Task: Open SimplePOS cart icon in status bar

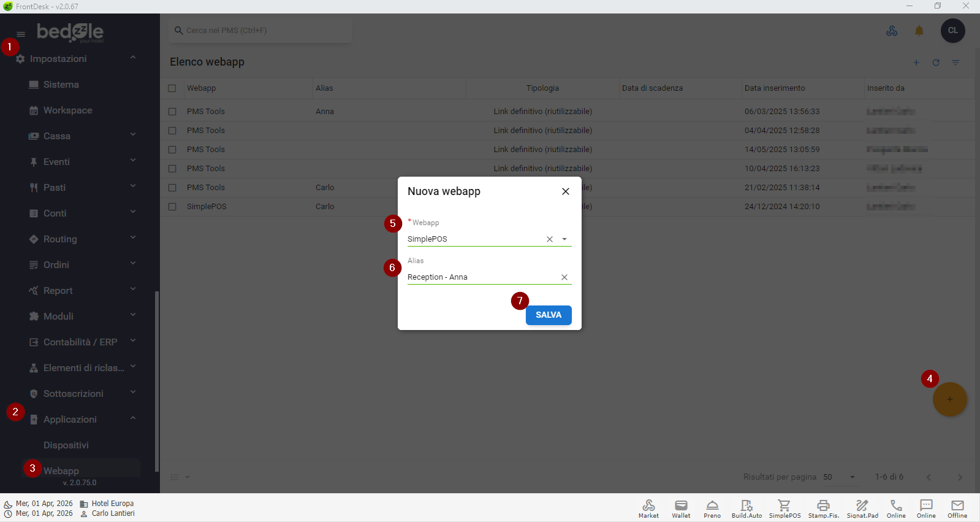Action: tap(784, 507)
